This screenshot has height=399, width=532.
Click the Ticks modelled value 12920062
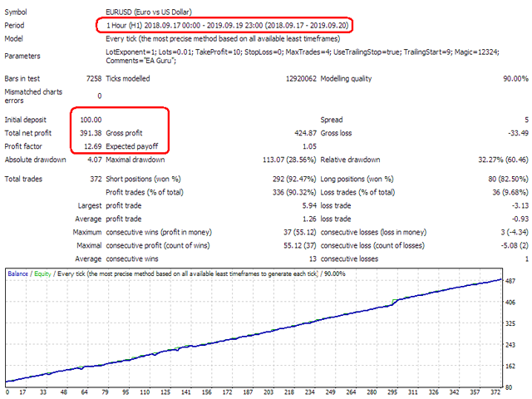[301, 79]
